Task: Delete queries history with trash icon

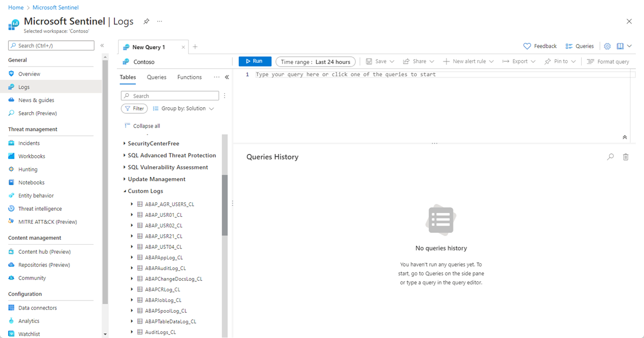Action: tap(626, 157)
